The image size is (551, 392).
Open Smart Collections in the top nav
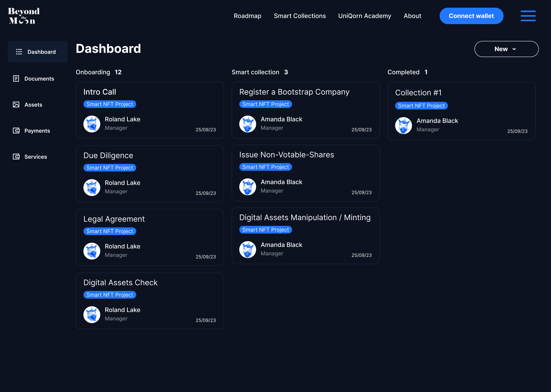point(300,16)
